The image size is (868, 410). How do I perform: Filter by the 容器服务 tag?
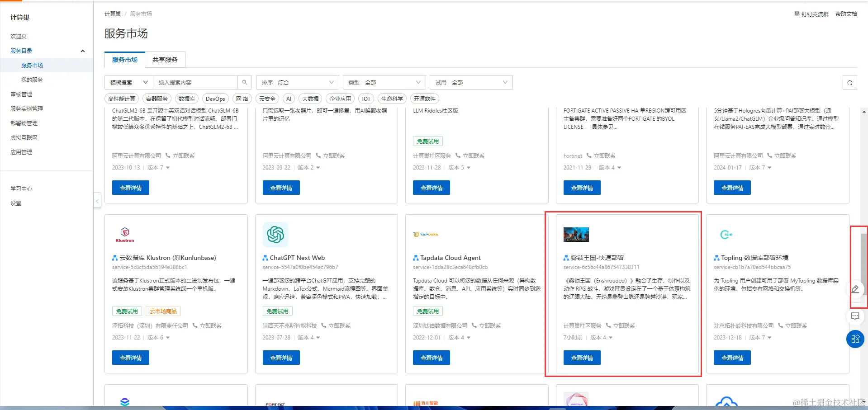point(157,99)
